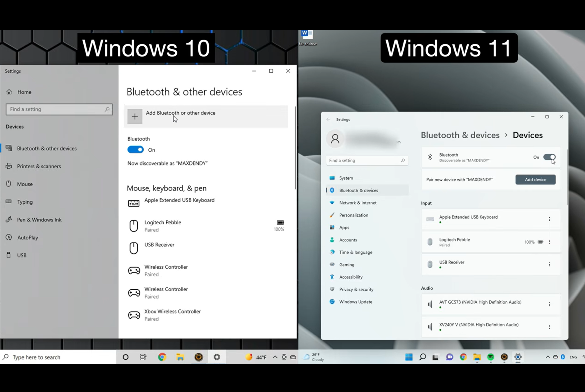Toggle Bluetooth switch in Windows 11 Settings
This screenshot has height=392, width=585.
pos(549,157)
